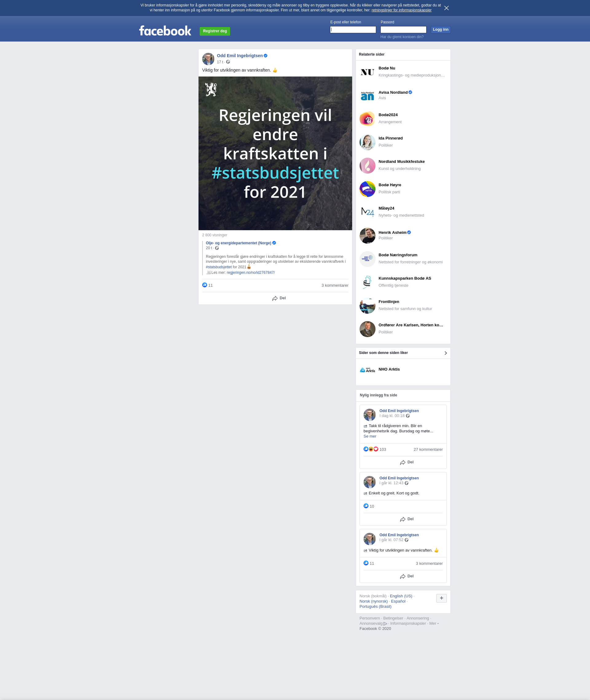Open Odd Emil Ingebrigtsen profile picture
The image size is (590, 700).
click(x=208, y=59)
